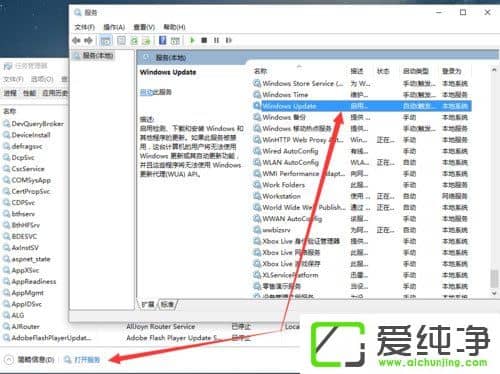Switch to the 标准 tab

click(x=167, y=304)
